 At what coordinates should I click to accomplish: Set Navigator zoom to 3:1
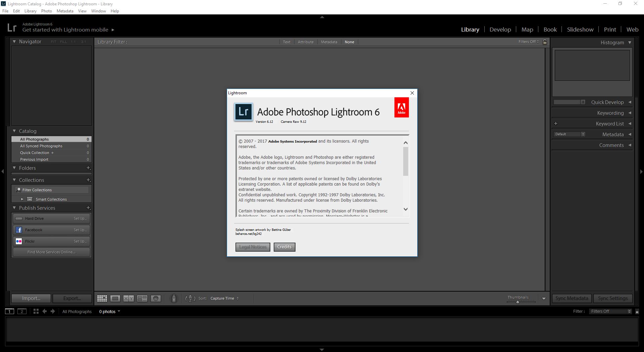(84, 42)
